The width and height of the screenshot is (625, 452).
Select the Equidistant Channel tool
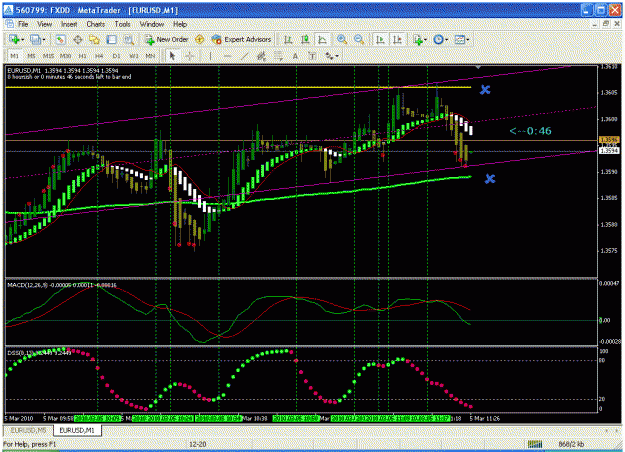point(261,56)
